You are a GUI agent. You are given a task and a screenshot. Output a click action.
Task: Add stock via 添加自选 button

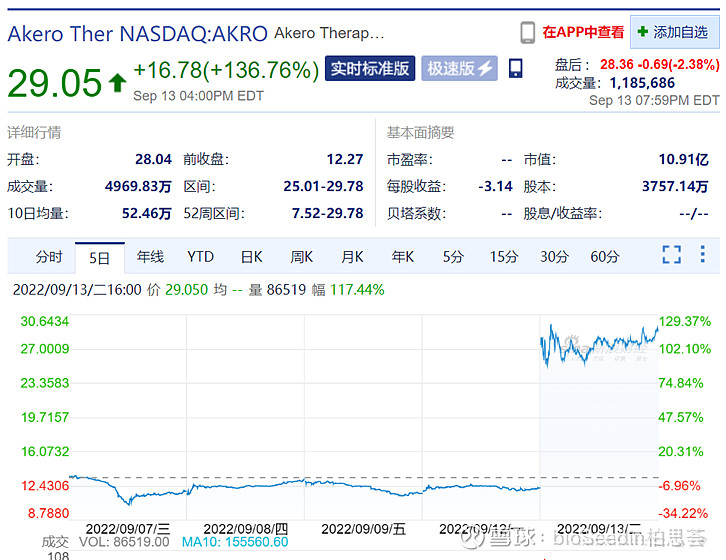point(674,32)
